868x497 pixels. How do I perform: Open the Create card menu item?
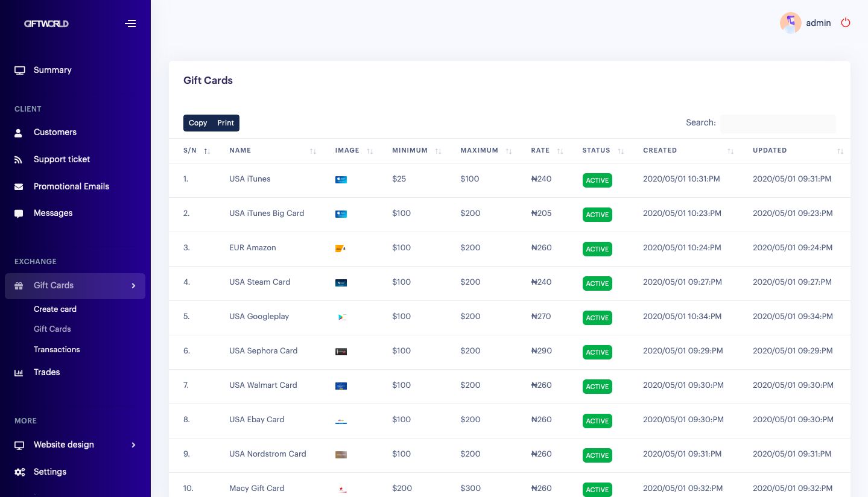(55, 309)
